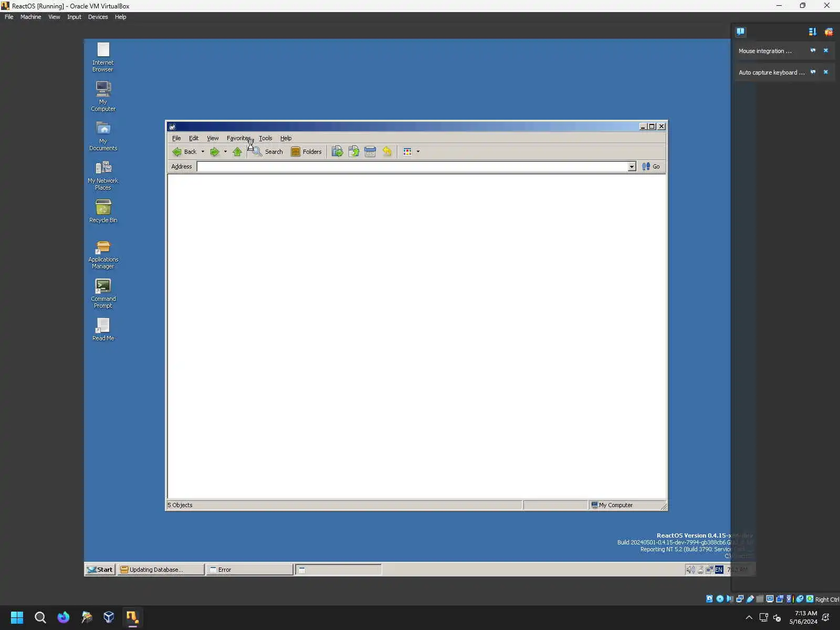
Task: Click inside the Address input field
Action: click(x=413, y=166)
